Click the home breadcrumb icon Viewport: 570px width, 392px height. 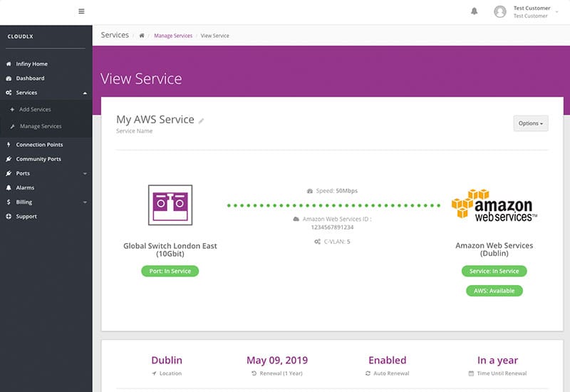(x=142, y=36)
